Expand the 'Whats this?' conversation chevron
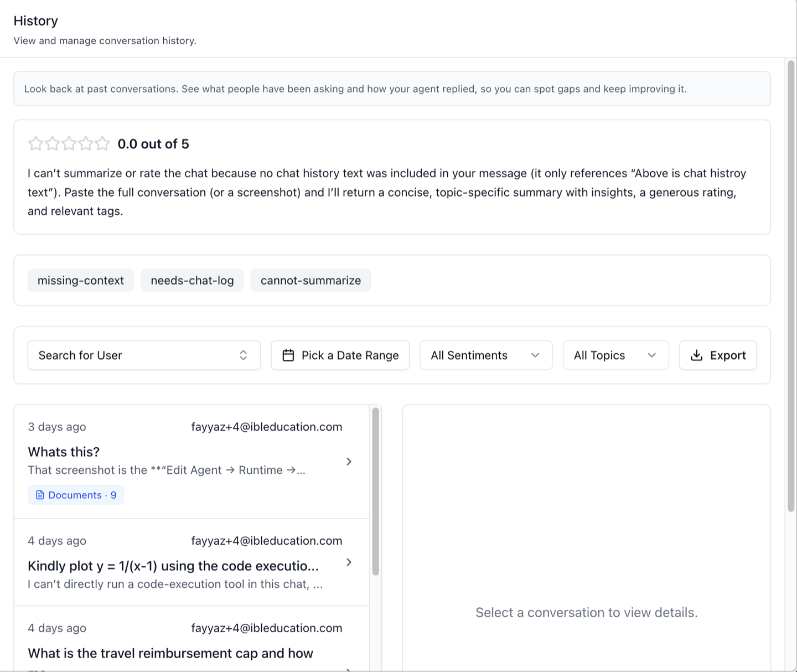 pyautogui.click(x=349, y=462)
